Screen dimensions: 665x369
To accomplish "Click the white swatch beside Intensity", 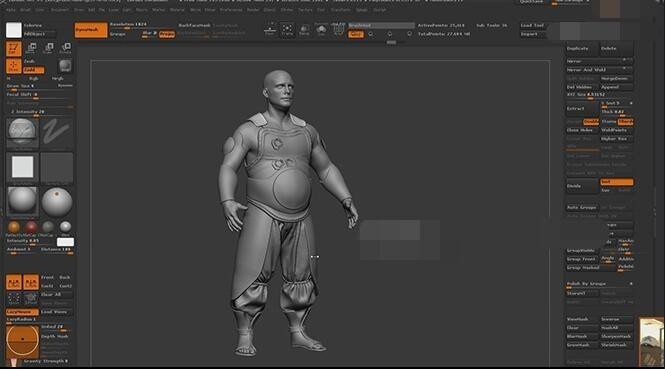I will click(65, 242).
